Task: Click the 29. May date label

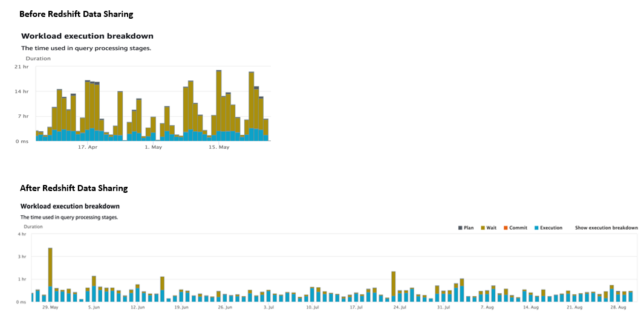Action: [x=51, y=307]
